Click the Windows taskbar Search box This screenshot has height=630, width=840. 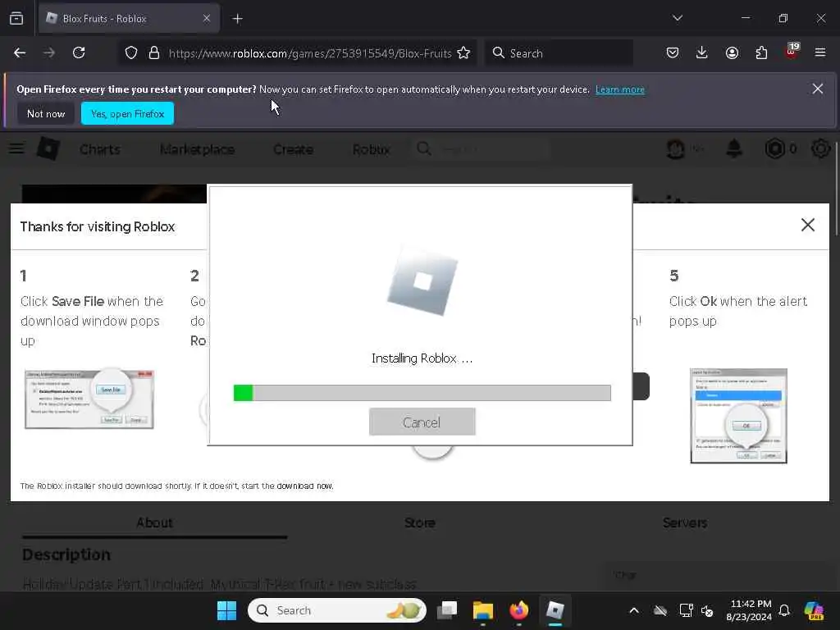pyautogui.click(x=337, y=610)
